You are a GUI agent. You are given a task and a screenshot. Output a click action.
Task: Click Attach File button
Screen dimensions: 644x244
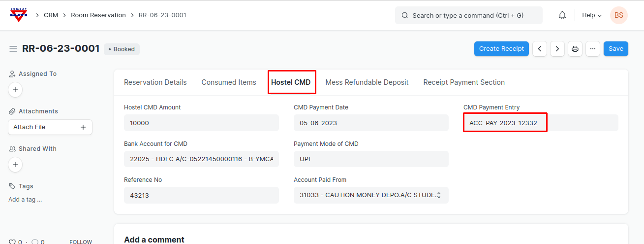coord(50,127)
